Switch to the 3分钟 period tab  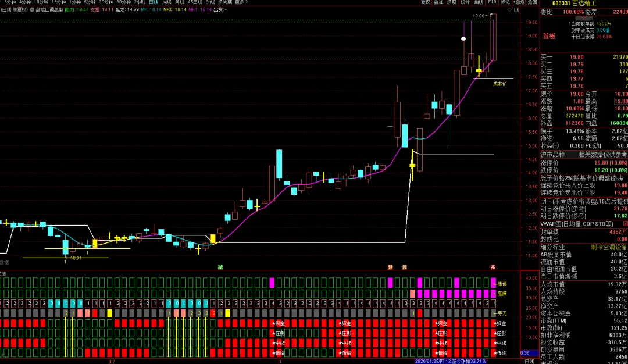click(x=10, y=2)
